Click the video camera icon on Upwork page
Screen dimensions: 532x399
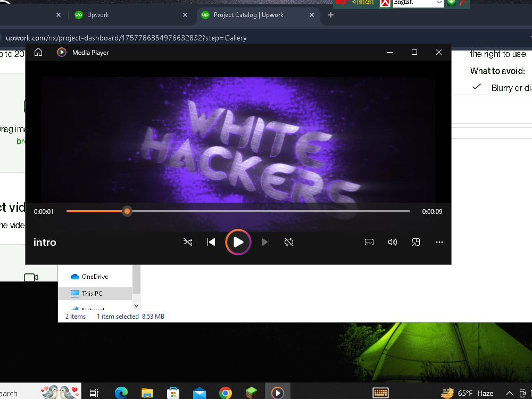31,277
